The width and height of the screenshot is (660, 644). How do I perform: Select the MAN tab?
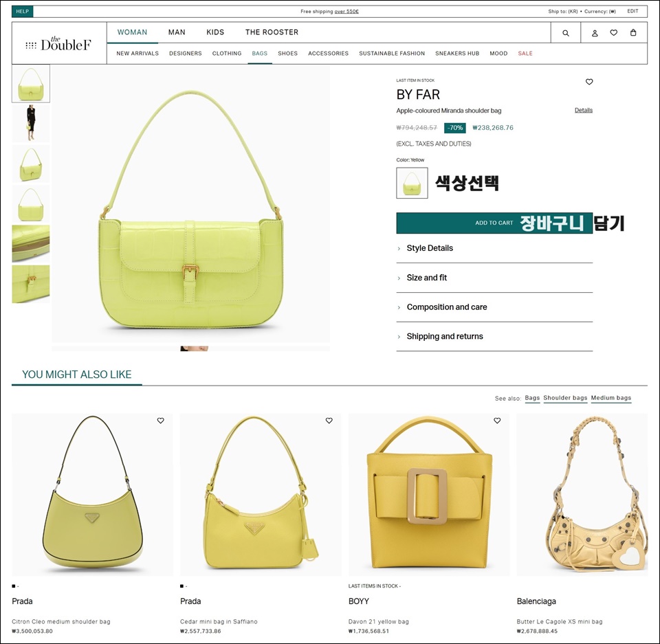(177, 32)
